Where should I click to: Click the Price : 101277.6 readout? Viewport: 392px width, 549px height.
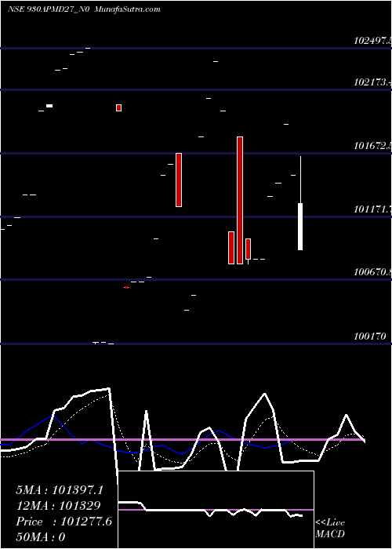(x=64, y=522)
